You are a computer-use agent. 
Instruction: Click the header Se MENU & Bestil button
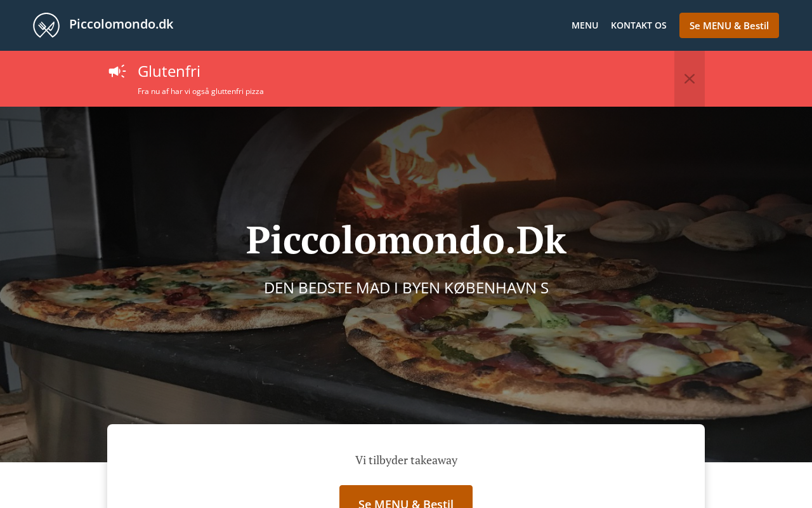(729, 25)
